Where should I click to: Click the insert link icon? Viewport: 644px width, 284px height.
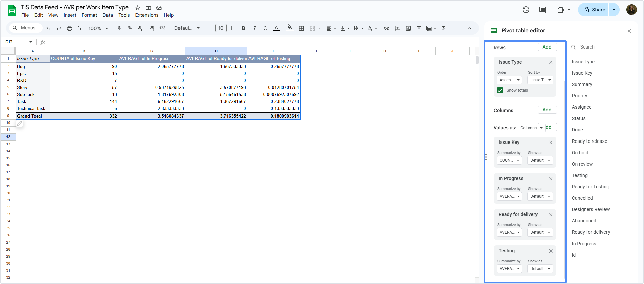(x=386, y=28)
